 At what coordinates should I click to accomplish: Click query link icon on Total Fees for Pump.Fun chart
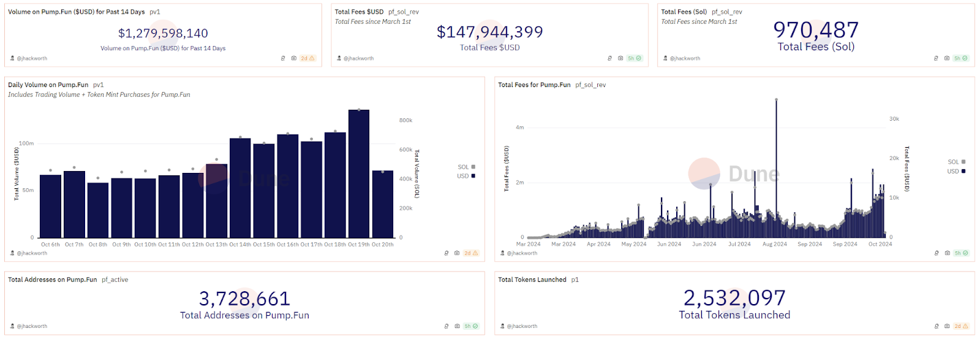pyautogui.click(x=936, y=253)
